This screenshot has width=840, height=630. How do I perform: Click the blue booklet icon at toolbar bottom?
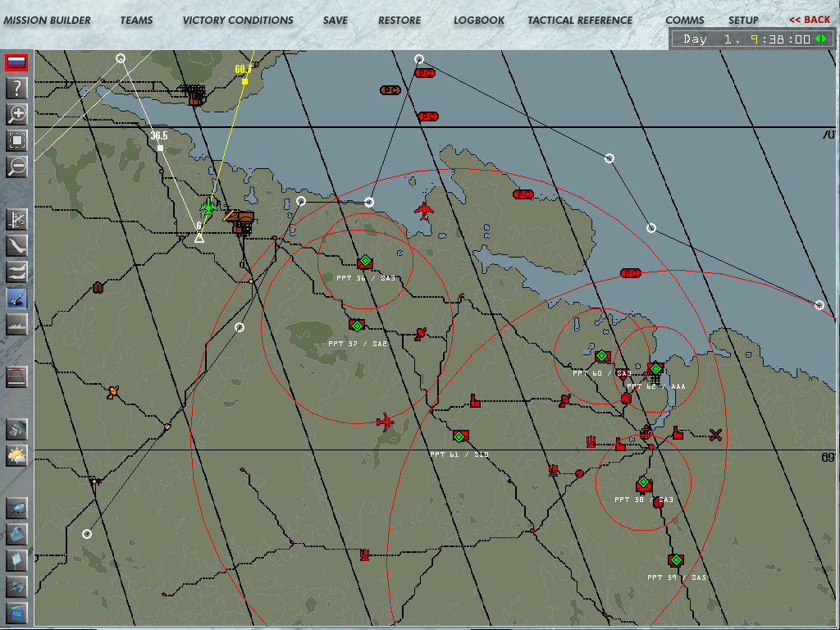click(16, 612)
